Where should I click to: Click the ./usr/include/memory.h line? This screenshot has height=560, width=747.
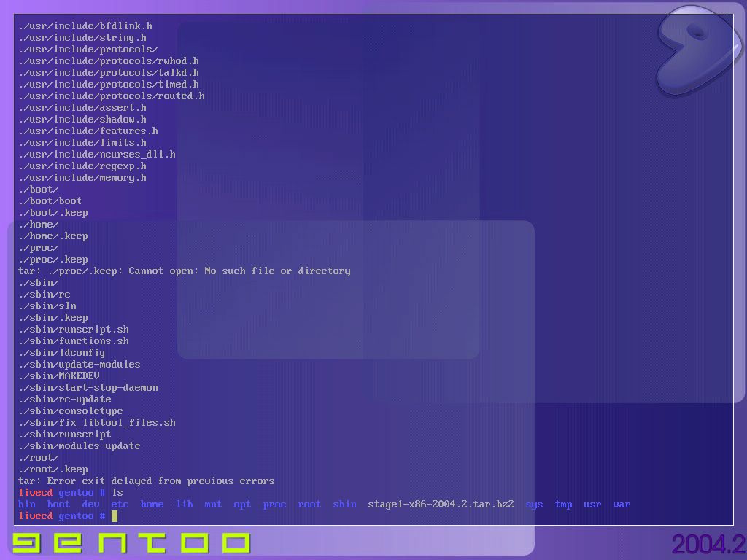coord(82,178)
